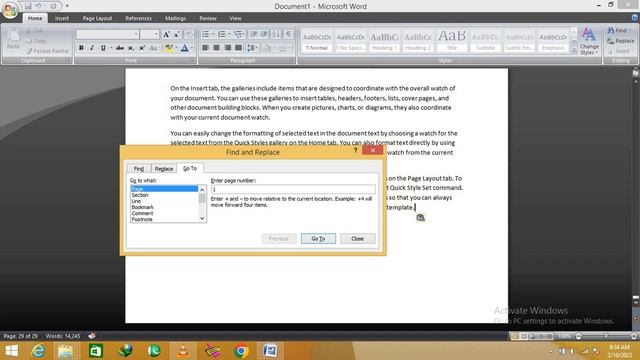Select Section in Go to what list
The width and height of the screenshot is (640, 360).
pyautogui.click(x=140, y=195)
